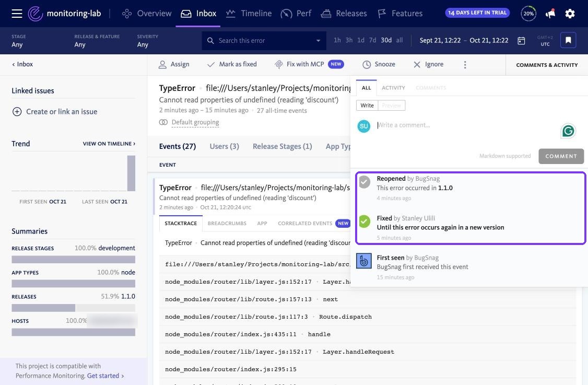The image size is (588, 385).
Task: Select the Write comment mode
Action: coord(367,106)
